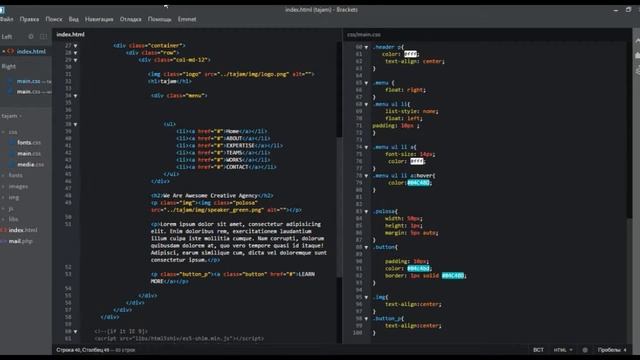Screen dimensions: 640x360
Task: Click 'list-style: none;' in CSS pane
Action: (412, 111)
